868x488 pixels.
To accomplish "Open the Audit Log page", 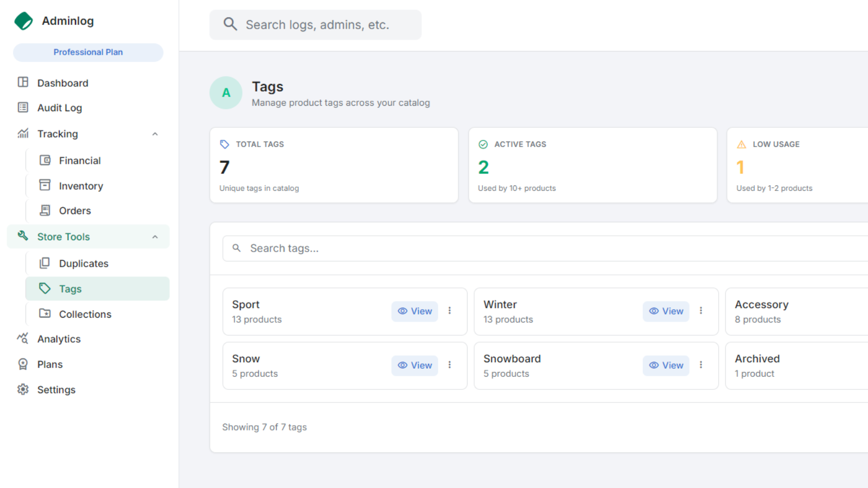I will click(x=59, y=108).
